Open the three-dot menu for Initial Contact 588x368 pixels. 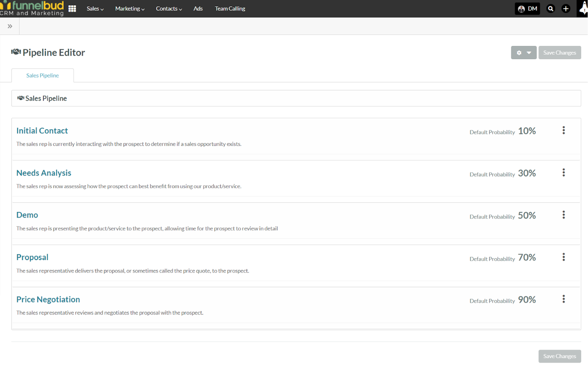pos(564,130)
